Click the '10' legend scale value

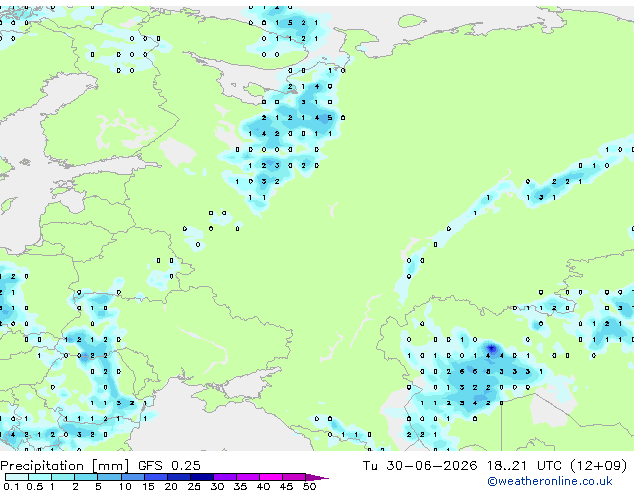125,486
